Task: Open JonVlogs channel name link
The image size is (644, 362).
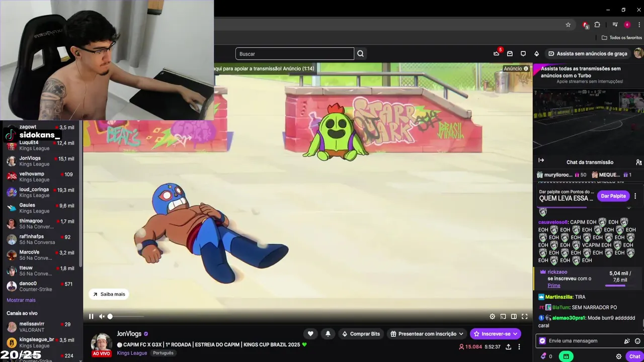Action: (x=129, y=334)
